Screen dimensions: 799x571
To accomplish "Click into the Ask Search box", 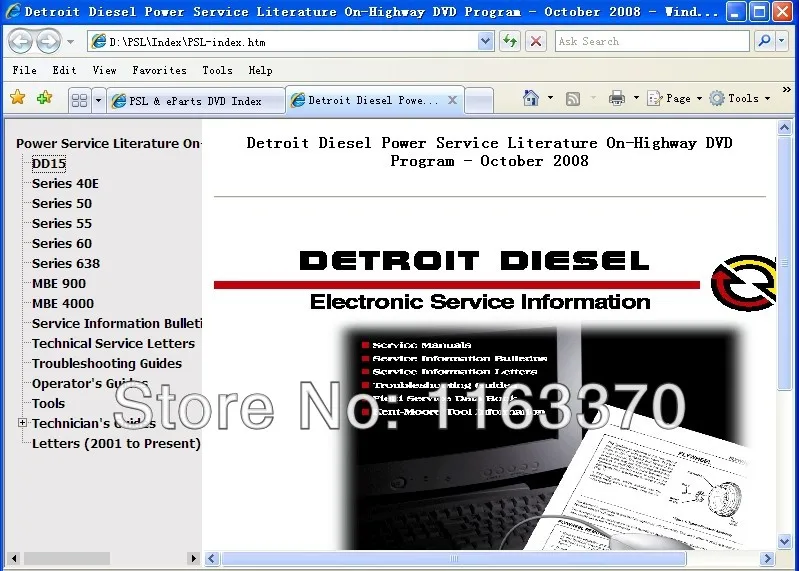I will pyautogui.click(x=652, y=41).
